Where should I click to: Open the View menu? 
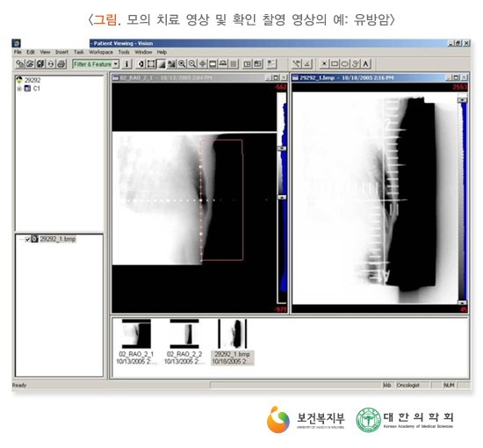click(45, 52)
